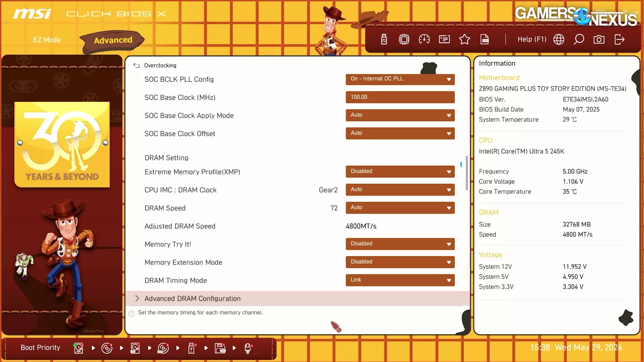Click the globe language icon
Image resolution: width=644 pixels, height=362 pixels.
point(559,39)
